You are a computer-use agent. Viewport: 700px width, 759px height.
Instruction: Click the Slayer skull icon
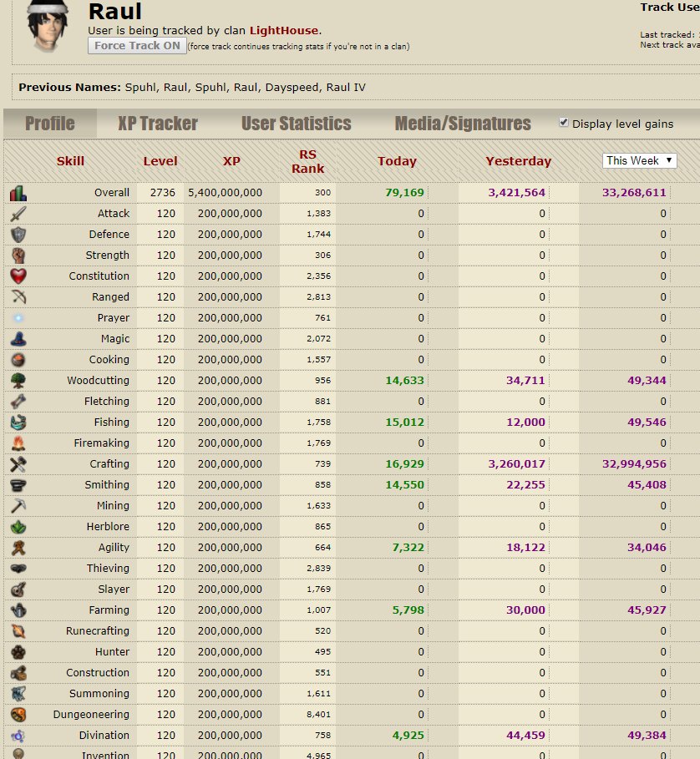coord(18,589)
